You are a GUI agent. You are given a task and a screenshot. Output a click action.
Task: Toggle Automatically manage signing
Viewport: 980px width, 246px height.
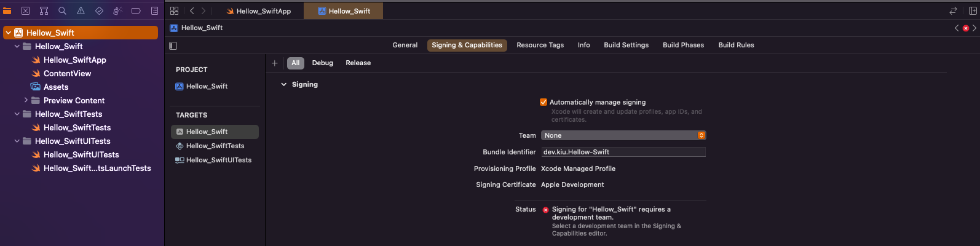coord(543,102)
